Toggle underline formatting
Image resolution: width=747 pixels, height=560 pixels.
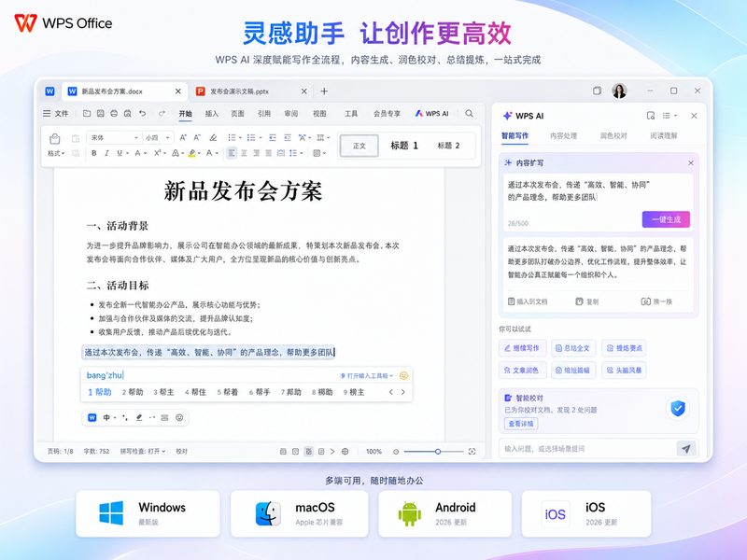(120, 153)
